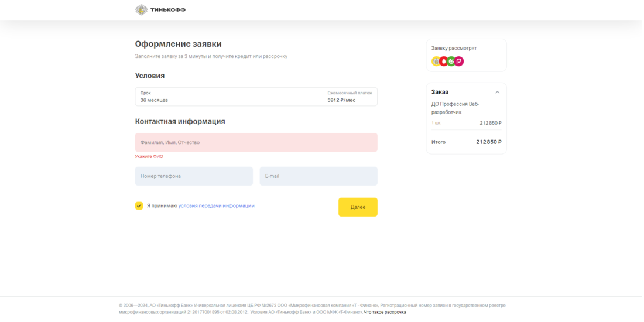644x322 pixels.
Task: Click the yellow Tinkoff bank icon under Заявку рассмотрят
Action: [436, 61]
